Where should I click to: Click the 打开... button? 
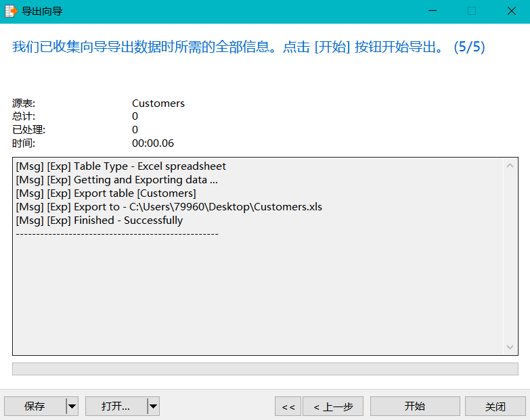[x=116, y=406]
